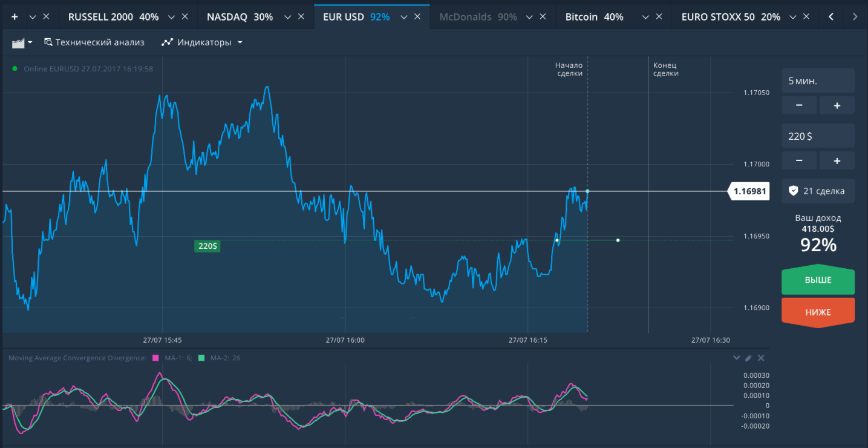
Task: Open Технический анализ tool
Action: [x=94, y=42]
